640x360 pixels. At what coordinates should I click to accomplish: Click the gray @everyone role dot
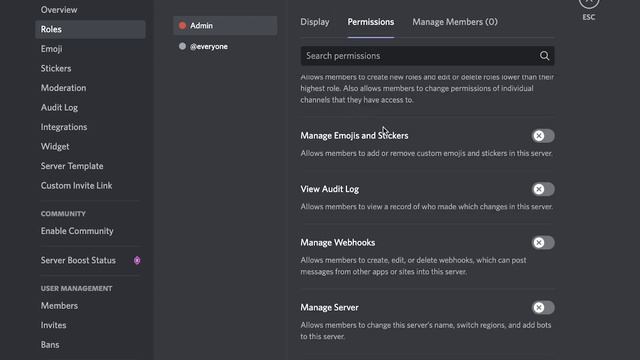click(182, 46)
